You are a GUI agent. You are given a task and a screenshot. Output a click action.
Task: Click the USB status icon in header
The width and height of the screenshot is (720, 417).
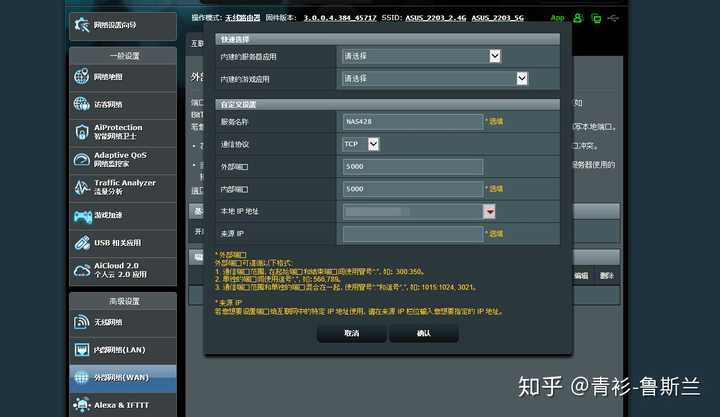(613, 18)
